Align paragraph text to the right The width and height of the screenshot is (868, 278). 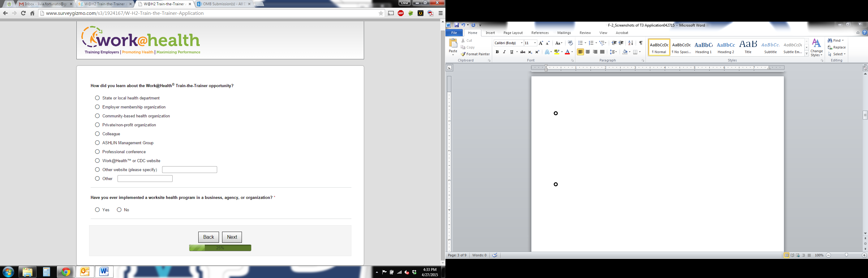(x=595, y=52)
